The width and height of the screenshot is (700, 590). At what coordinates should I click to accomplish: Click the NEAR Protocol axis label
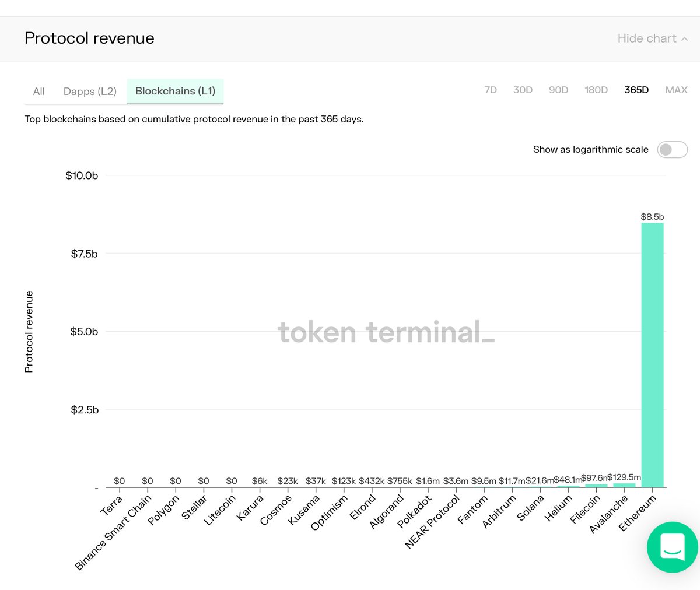coord(432,522)
